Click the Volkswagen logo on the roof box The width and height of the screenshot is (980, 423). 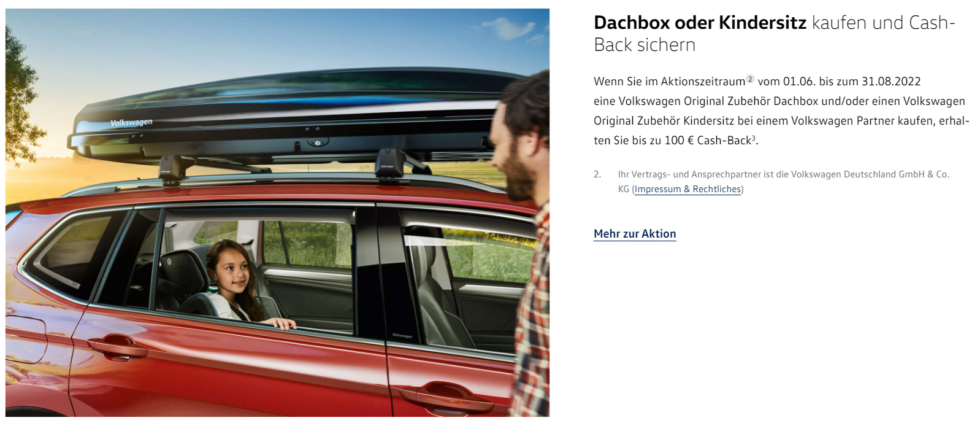pyautogui.click(x=131, y=123)
